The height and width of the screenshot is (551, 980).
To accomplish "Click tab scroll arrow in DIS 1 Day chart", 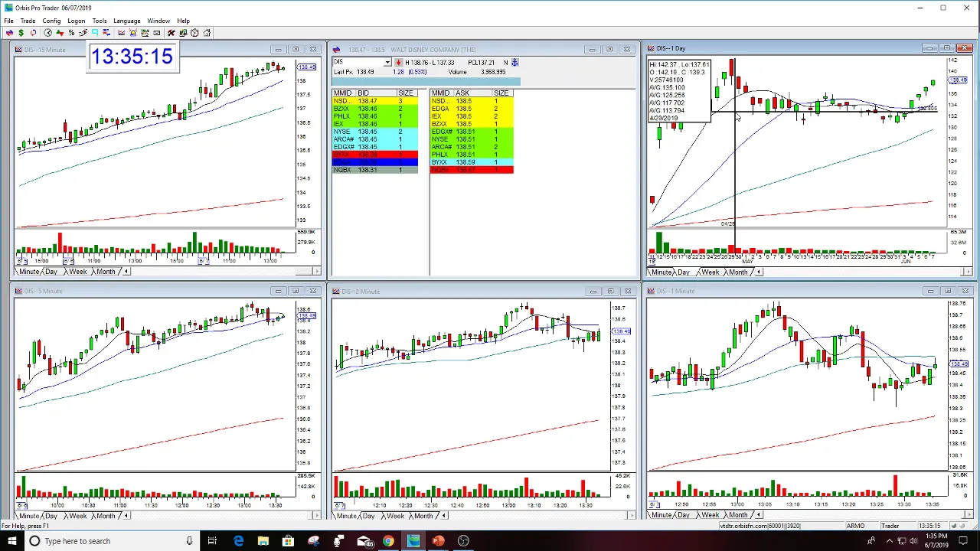I will (758, 272).
